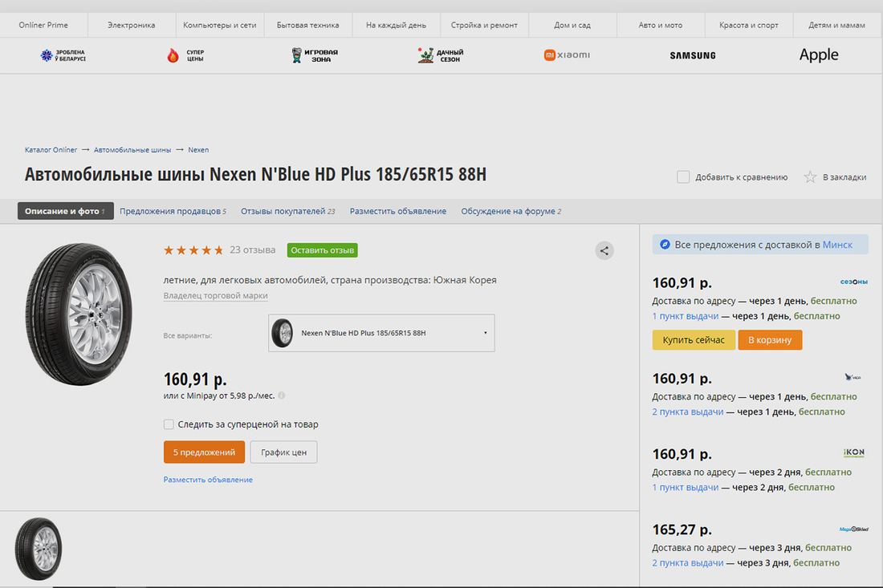Click Разместить объявление link below price buttons
This screenshot has height=588, width=883.
(208, 480)
